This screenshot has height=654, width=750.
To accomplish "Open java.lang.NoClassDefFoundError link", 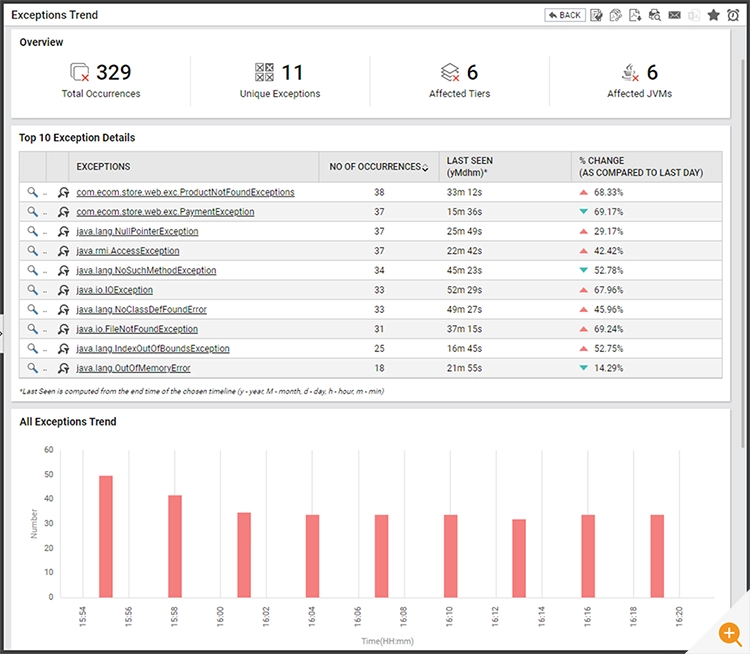I will (x=142, y=310).
